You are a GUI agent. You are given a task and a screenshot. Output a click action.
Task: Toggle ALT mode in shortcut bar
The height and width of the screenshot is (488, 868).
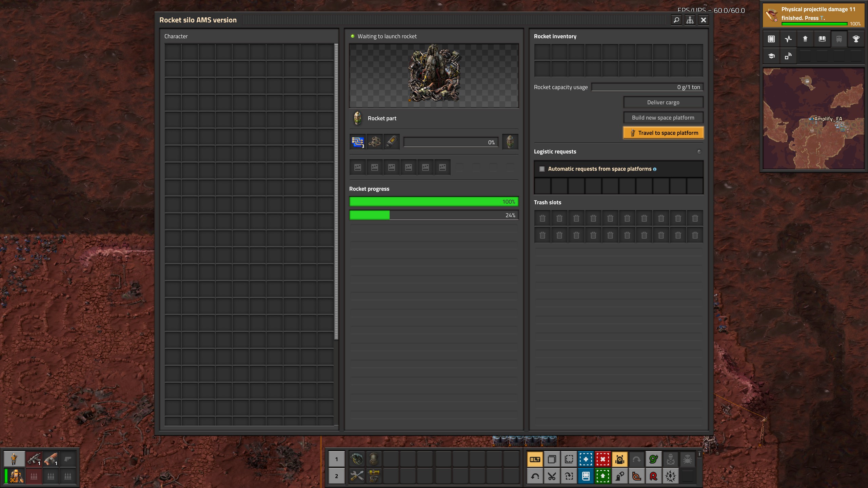535,459
